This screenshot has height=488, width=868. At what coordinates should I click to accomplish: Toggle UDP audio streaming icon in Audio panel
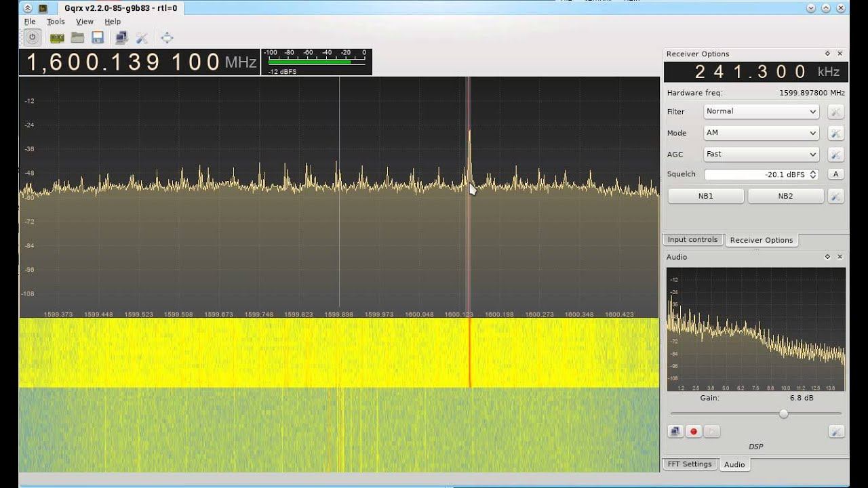[675, 431]
